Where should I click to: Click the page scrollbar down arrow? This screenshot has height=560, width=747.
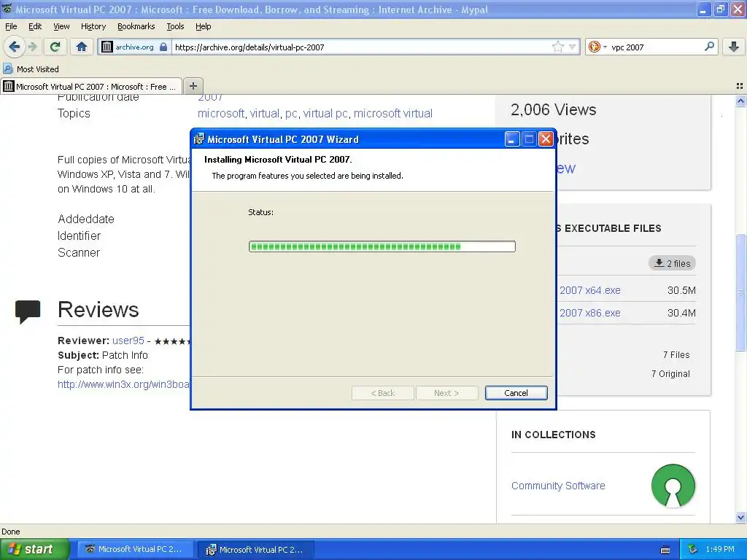pyautogui.click(x=740, y=517)
